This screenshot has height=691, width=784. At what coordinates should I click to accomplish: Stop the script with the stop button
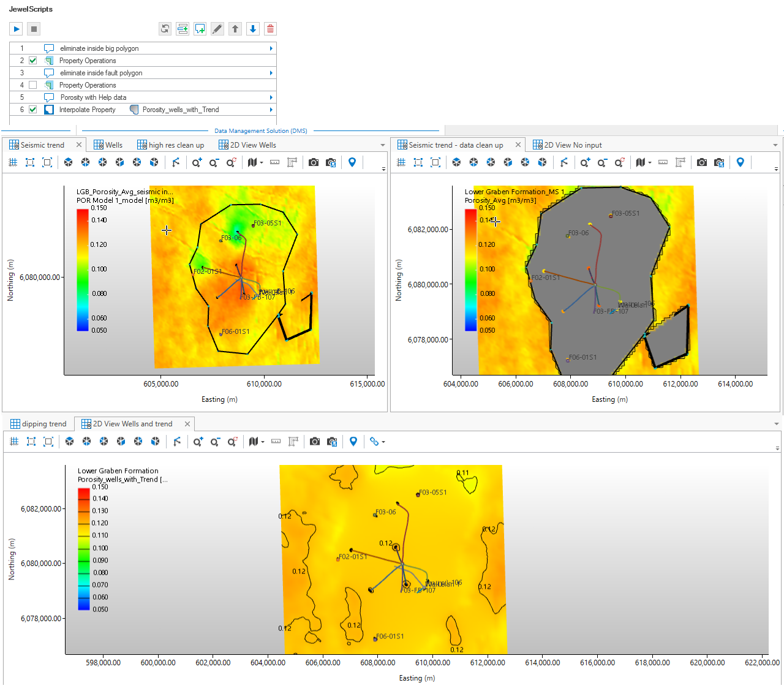[x=34, y=29]
